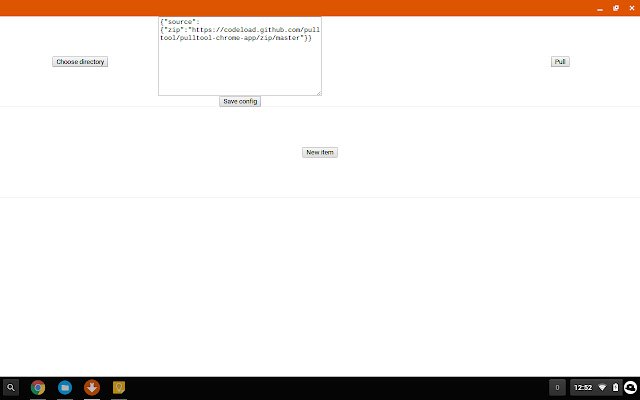Open the yellow Google Keep shelf icon
The height and width of the screenshot is (400, 640).
[119, 387]
